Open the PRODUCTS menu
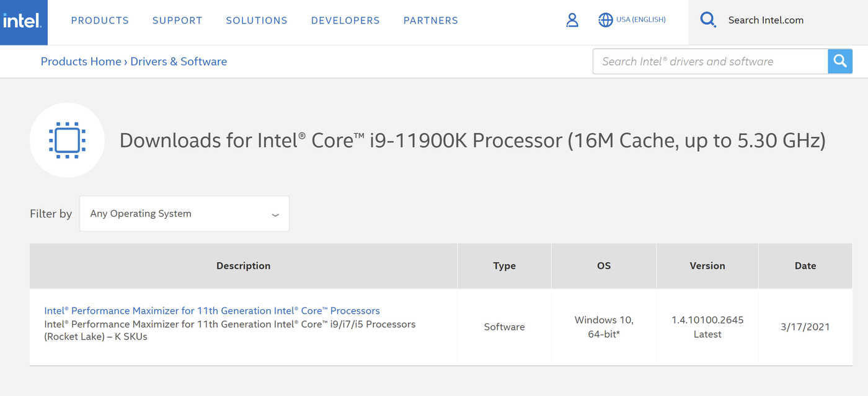Screen dimensions: 868x396 100,20
